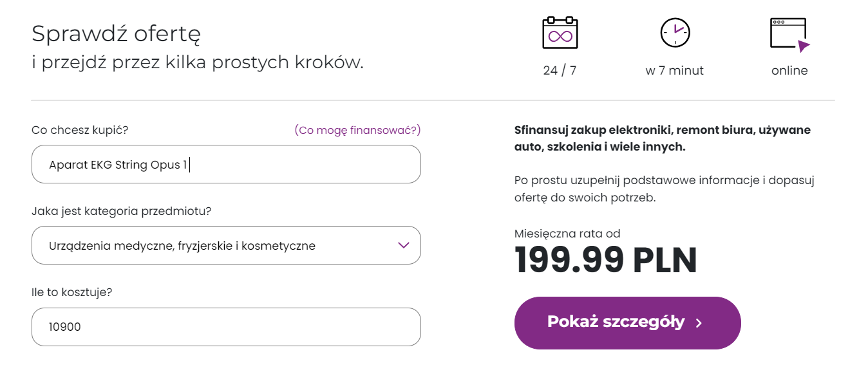Click the 'Sprawdź ofertę' heading
Screen dimensions: 868x390
pos(116,33)
